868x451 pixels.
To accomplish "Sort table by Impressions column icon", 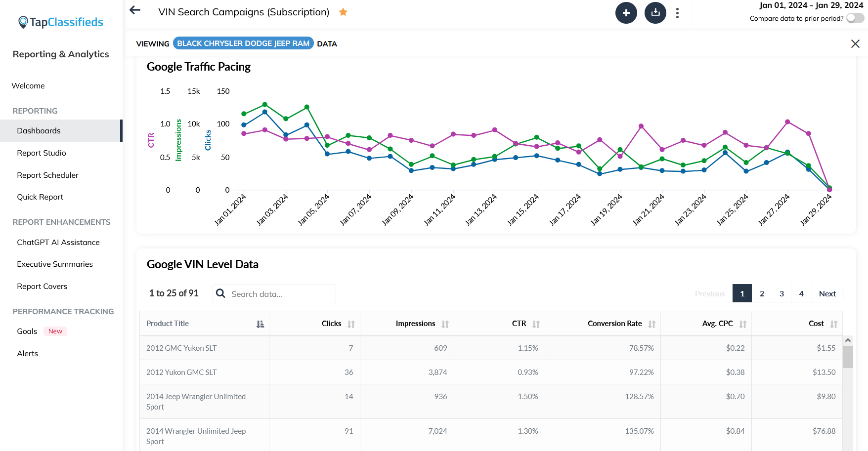I will tap(445, 324).
